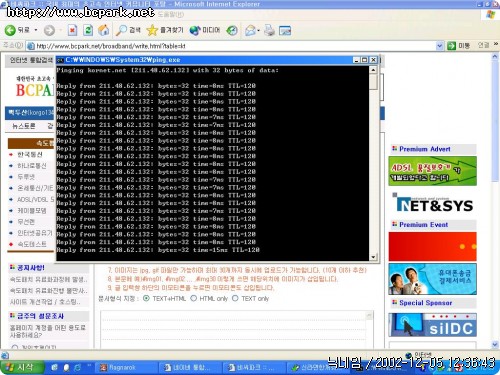This screenshot has width=500, height=375.
Task: Switch to the Ragnarok taskbar button
Action: (x=127, y=368)
